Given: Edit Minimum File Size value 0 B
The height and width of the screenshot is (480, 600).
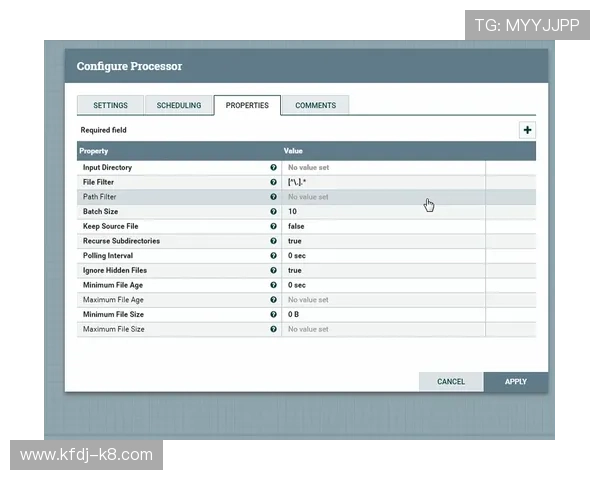Looking at the screenshot, I should (383, 315).
